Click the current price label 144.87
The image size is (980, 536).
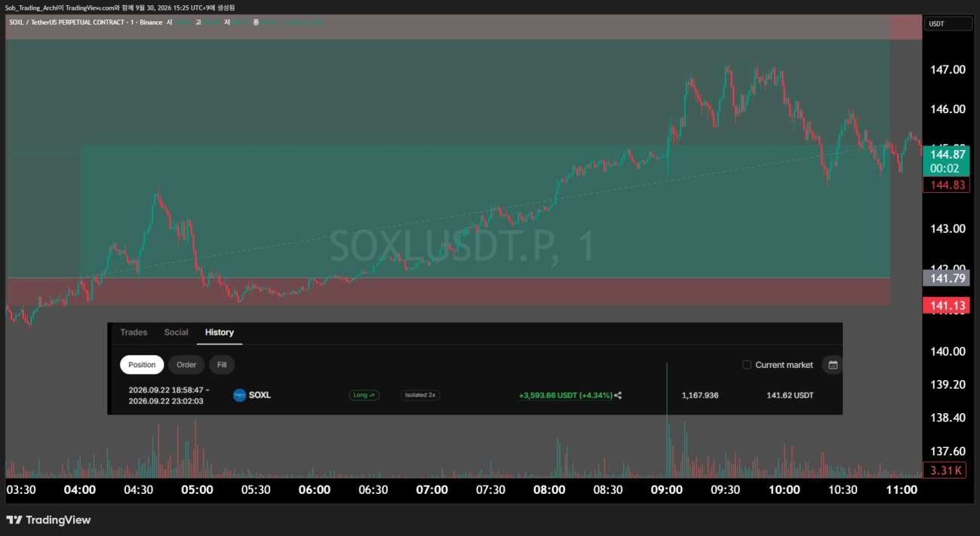(x=948, y=153)
